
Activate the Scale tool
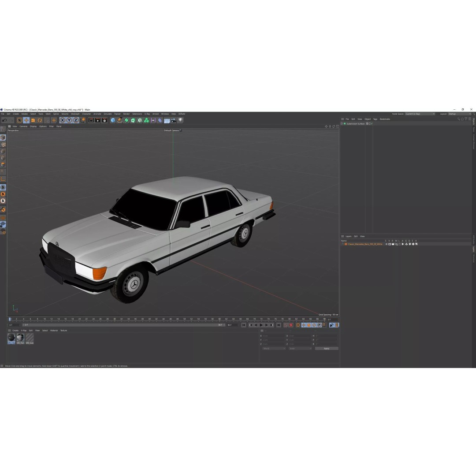click(33, 120)
